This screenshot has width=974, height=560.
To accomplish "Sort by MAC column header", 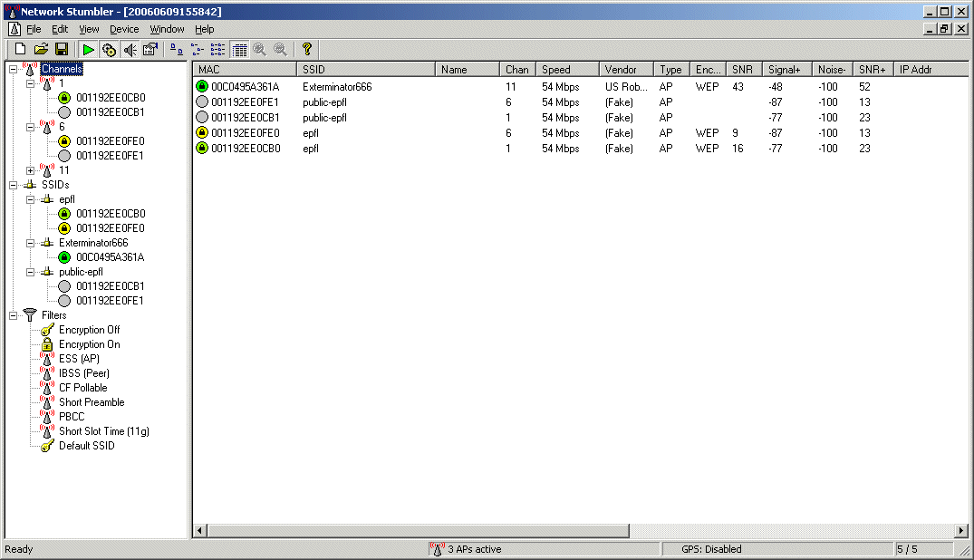I will click(x=244, y=70).
